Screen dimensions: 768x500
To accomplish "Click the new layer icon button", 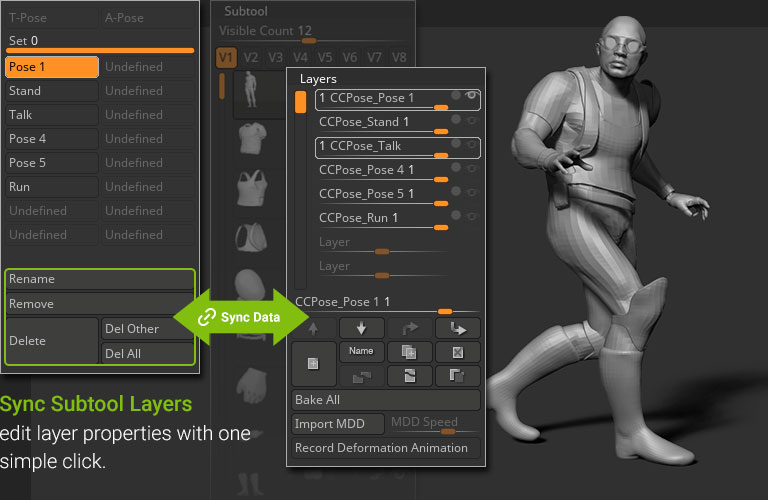I will point(312,364).
